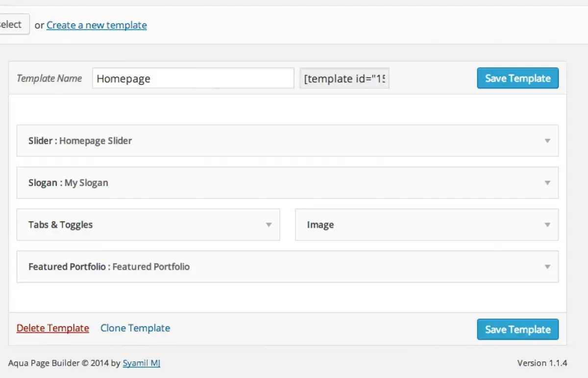
Task: Select the Image block title
Action: 320,225
